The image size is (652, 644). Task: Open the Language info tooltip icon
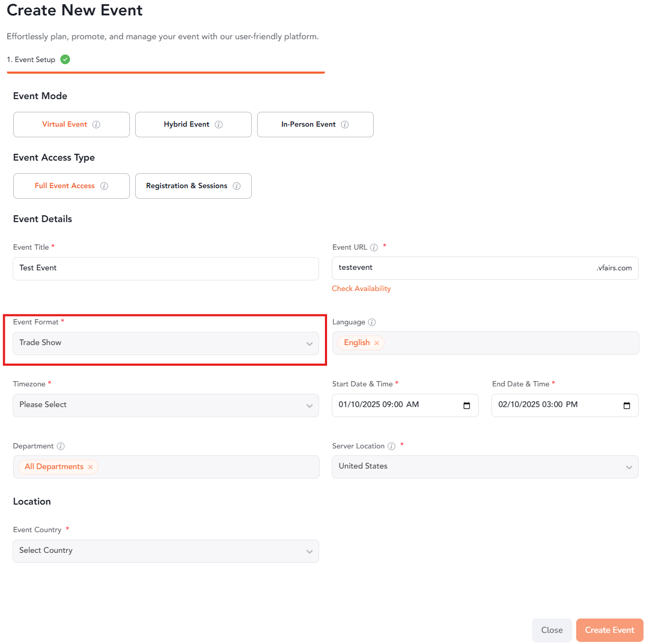pos(372,322)
